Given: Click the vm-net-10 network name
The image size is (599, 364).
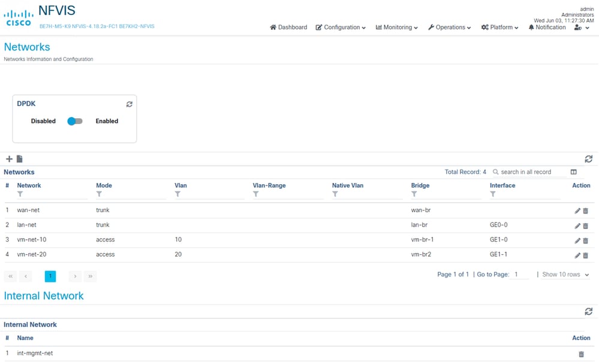Looking at the screenshot, I should point(32,239).
